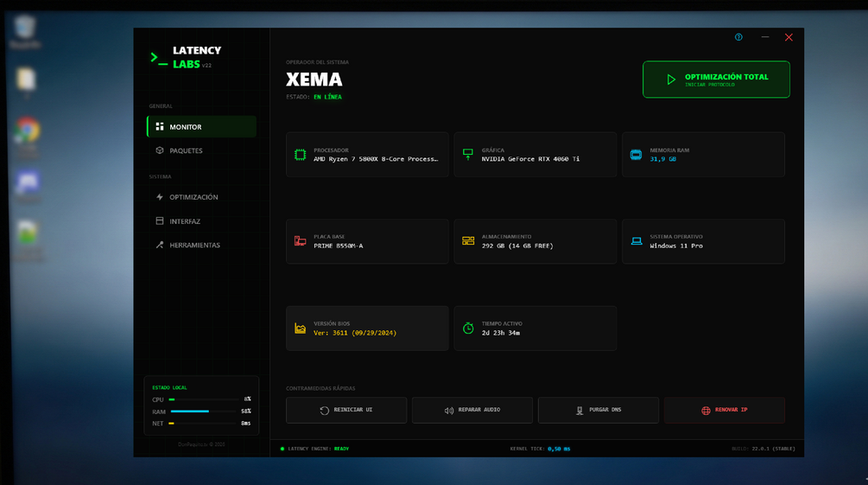This screenshot has height=485, width=868.
Task: Click the PRIME B550M-A motherboard text
Action: [339, 246]
